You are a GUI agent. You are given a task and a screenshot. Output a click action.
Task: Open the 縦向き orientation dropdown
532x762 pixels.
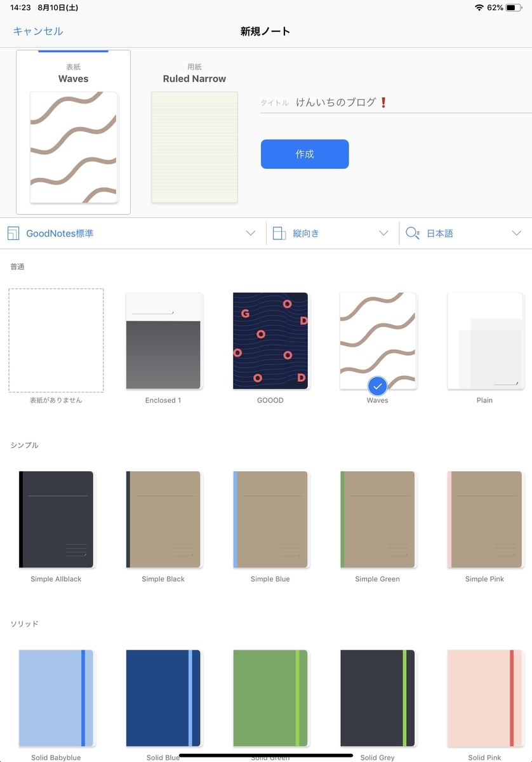[331, 233]
